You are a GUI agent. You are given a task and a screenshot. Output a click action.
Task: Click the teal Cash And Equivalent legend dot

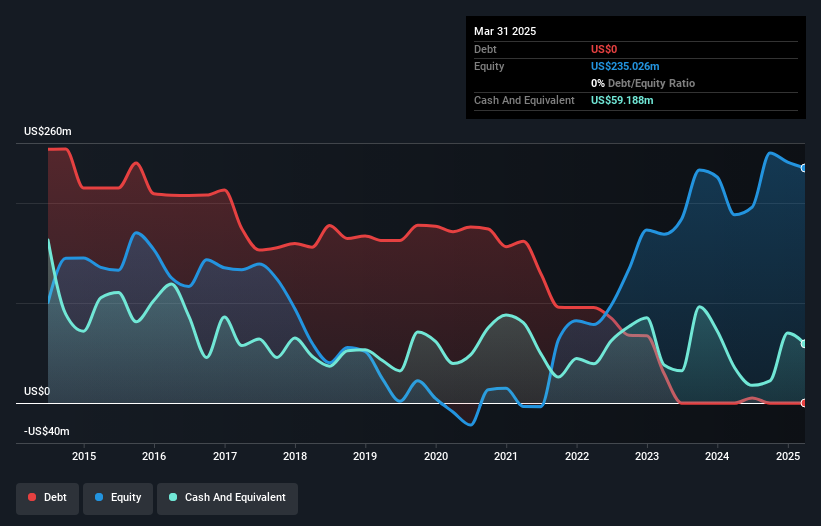[x=173, y=497]
